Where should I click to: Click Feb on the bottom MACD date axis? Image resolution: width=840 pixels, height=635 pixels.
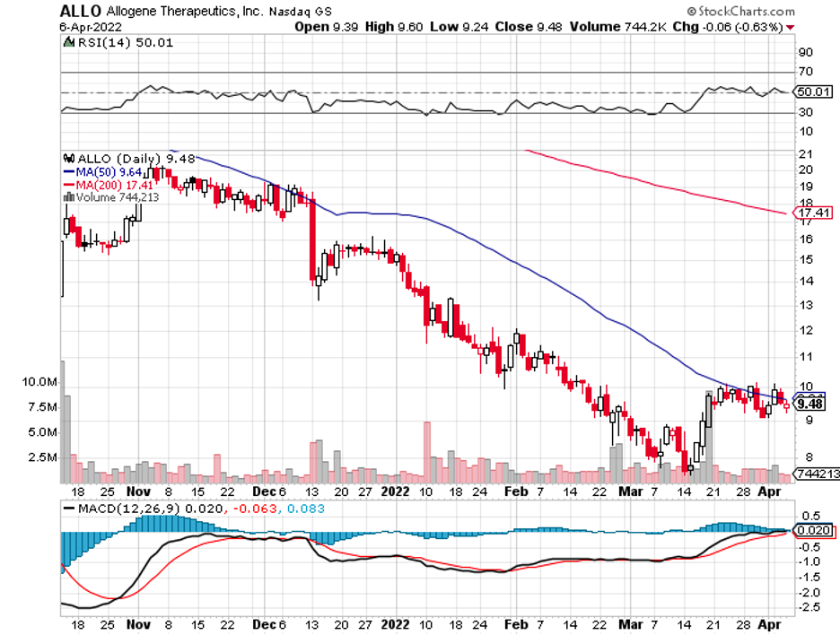click(x=516, y=624)
